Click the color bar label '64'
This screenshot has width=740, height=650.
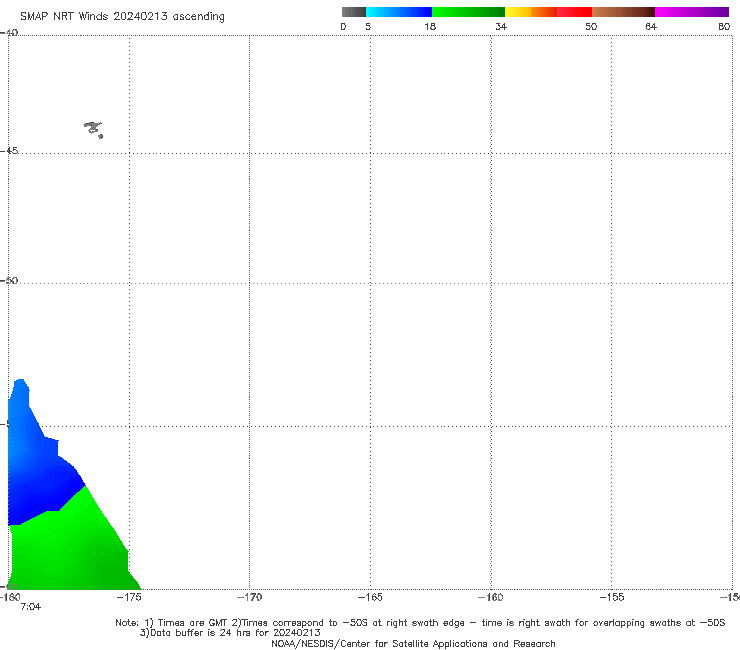(x=651, y=26)
